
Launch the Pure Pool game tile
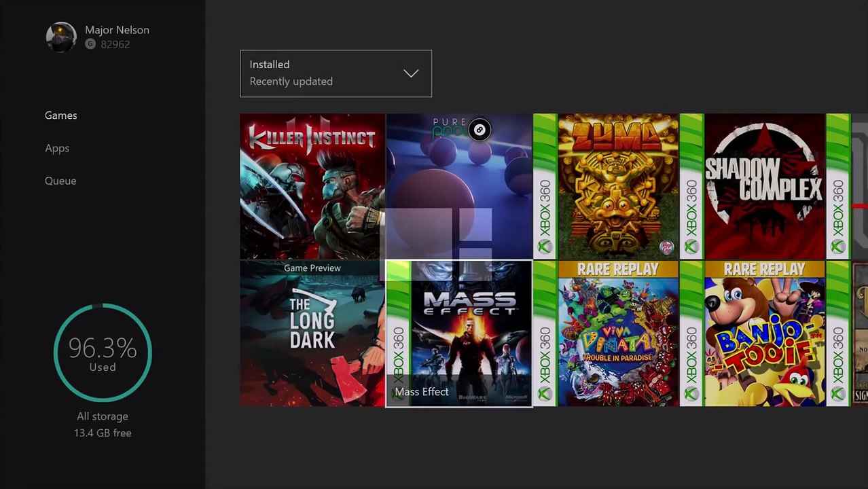click(x=459, y=187)
